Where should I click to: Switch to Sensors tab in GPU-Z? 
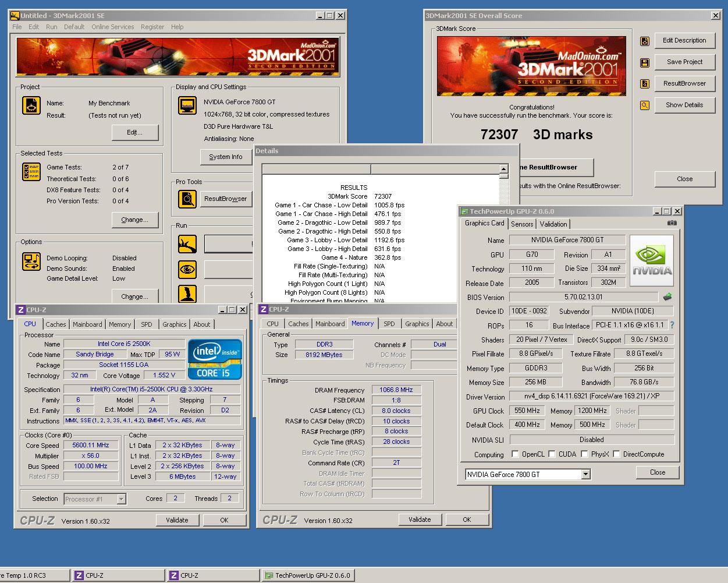point(522,224)
